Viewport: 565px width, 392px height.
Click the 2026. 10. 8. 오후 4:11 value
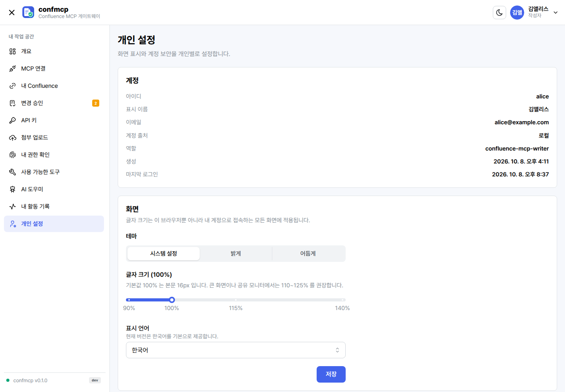(x=521, y=162)
